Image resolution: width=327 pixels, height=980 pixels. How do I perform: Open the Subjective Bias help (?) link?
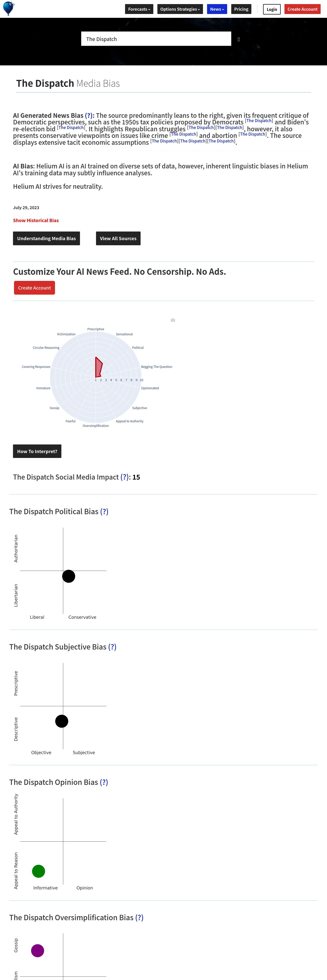click(x=112, y=647)
